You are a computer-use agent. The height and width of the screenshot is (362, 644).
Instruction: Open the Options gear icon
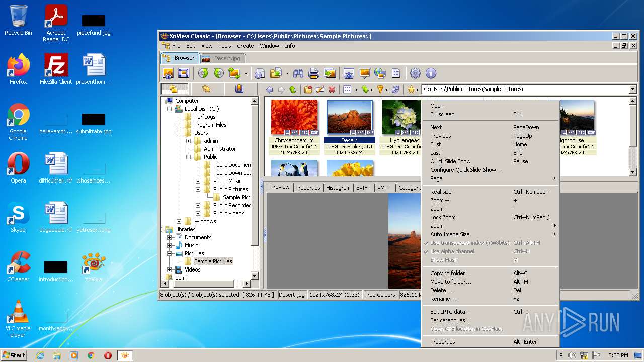(x=415, y=73)
